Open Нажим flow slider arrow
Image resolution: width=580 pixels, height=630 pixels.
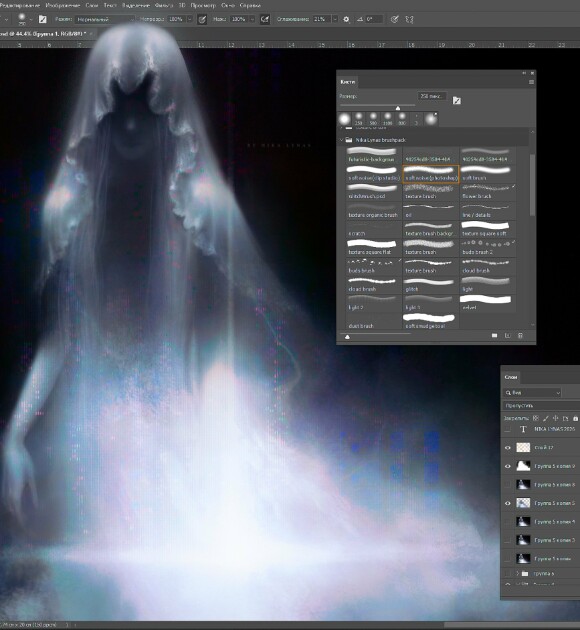pyautogui.click(x=252, y=19)
